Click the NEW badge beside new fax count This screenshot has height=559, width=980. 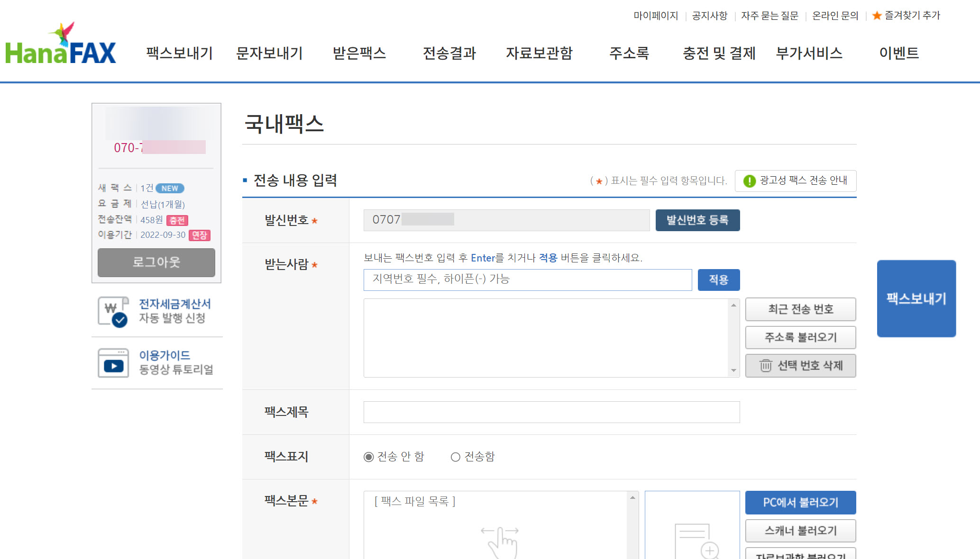[x=170, y=188]
